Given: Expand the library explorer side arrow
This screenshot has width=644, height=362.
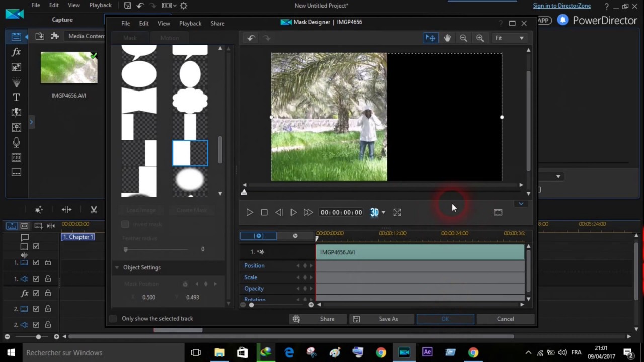Looking at the screenshot, I should point(31,122).
